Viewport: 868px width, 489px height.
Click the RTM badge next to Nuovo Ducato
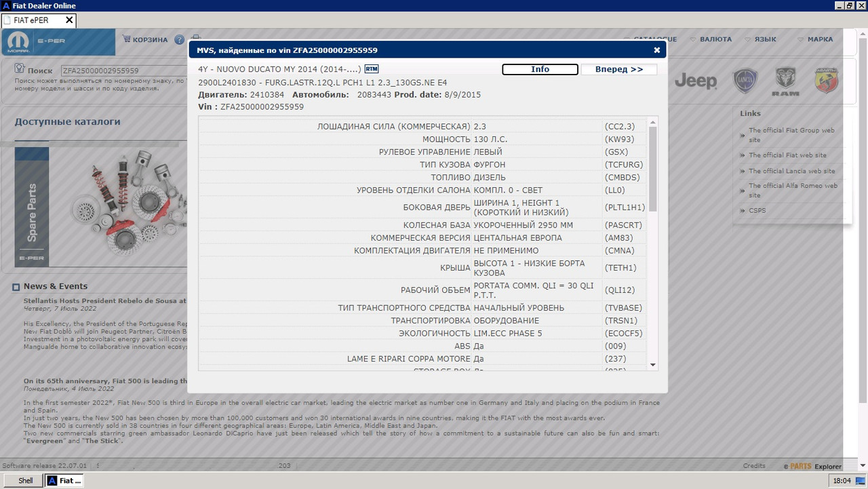(371, 69)
